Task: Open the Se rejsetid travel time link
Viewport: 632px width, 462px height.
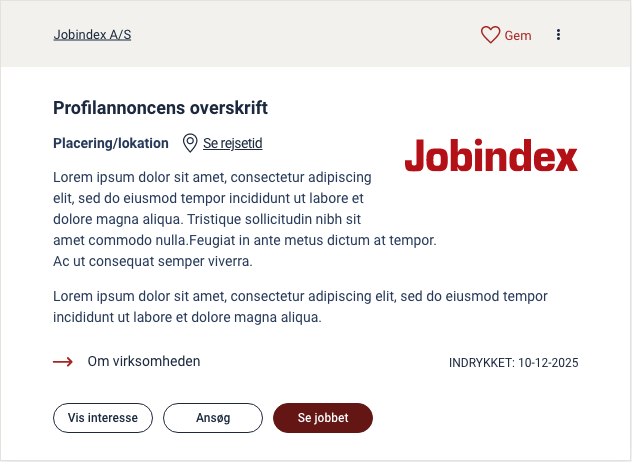Action: click(232, 144)
